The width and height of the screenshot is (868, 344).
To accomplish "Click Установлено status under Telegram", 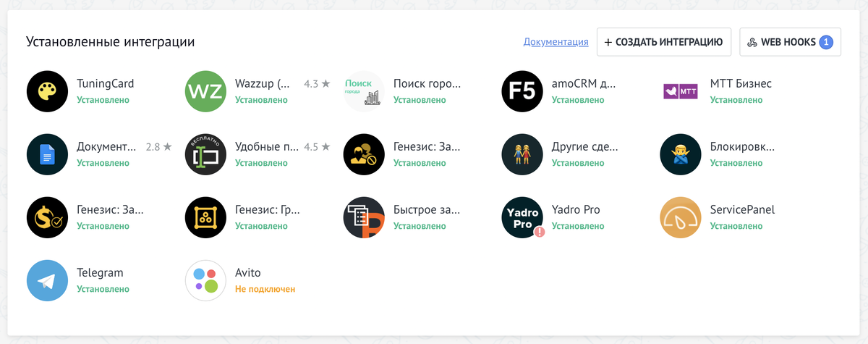I will pyautogui.click(x=103, y=289).
